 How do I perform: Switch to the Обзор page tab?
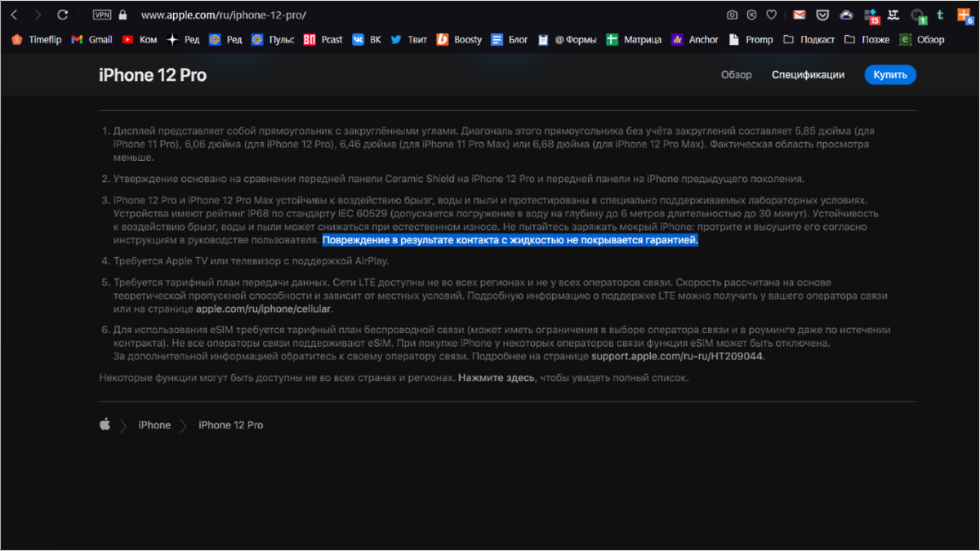(x=736, y=75)
